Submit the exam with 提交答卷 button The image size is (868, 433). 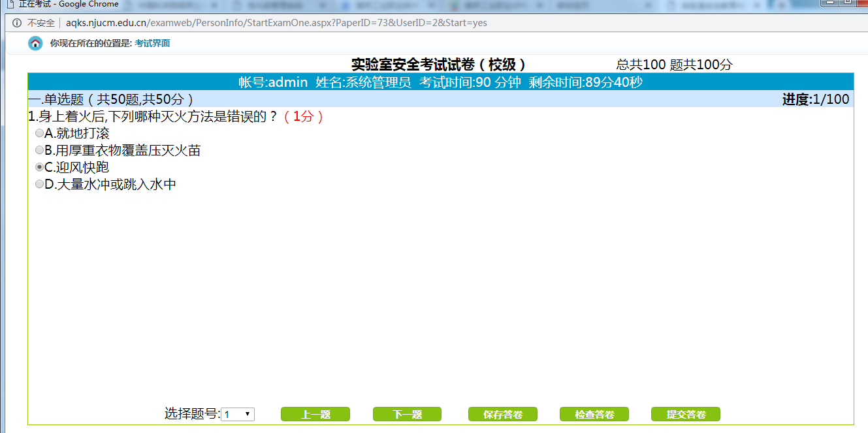[x=685, y=413]
